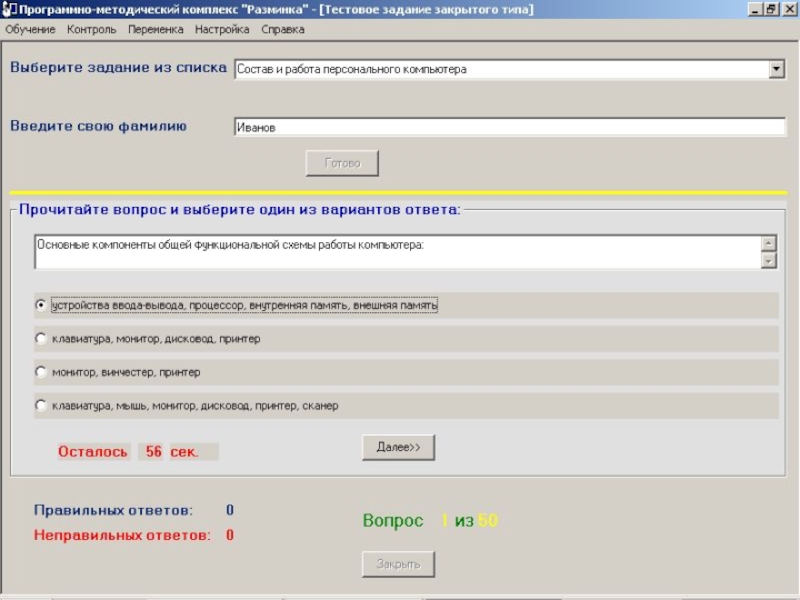Expand the task list dropdown arrow
This screenshot has height=600, width=800.
776,70
